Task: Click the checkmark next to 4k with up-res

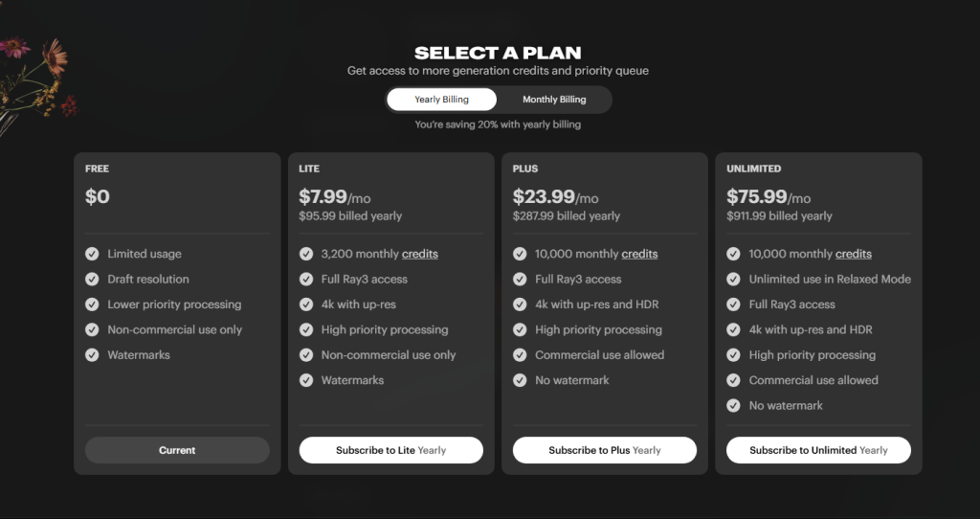Action: pyautogui.click(x=306, y=305)
